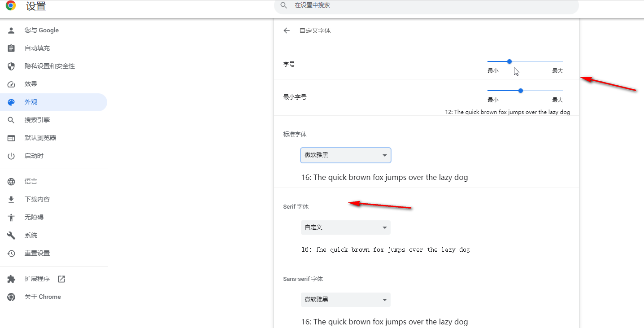Open the 下载内容 settings section
This screenshot has width=644, height=328.
[x=54, y=200]
